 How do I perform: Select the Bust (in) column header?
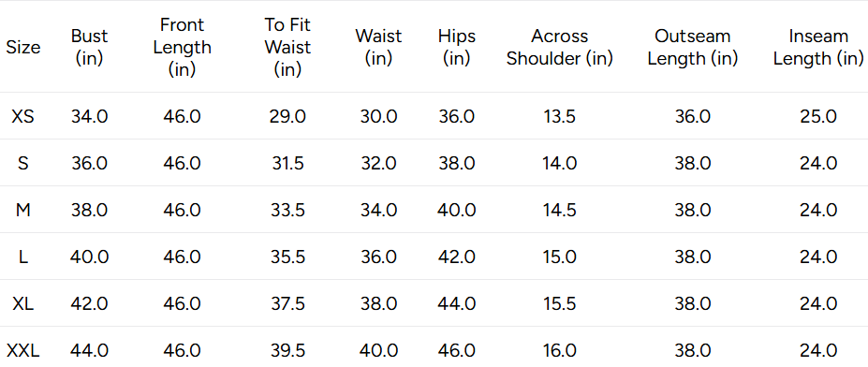pyautogui.click(x=89, y=47)
